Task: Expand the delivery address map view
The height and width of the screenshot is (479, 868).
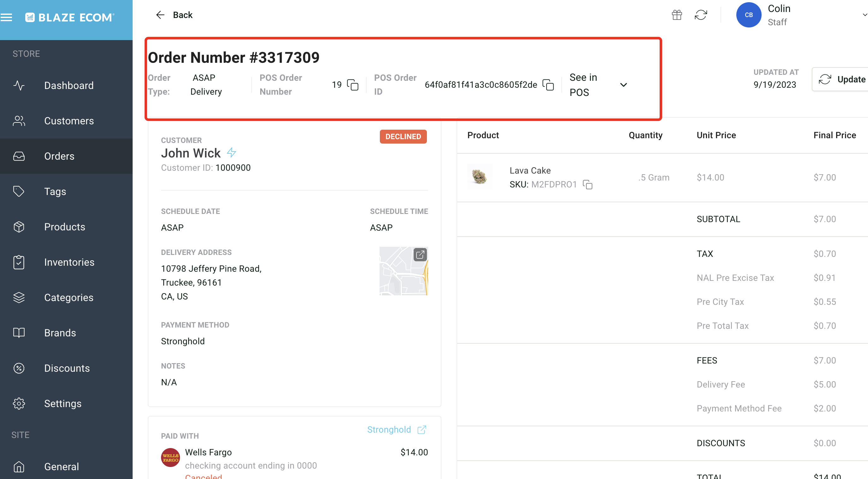Action: (420, 255)
